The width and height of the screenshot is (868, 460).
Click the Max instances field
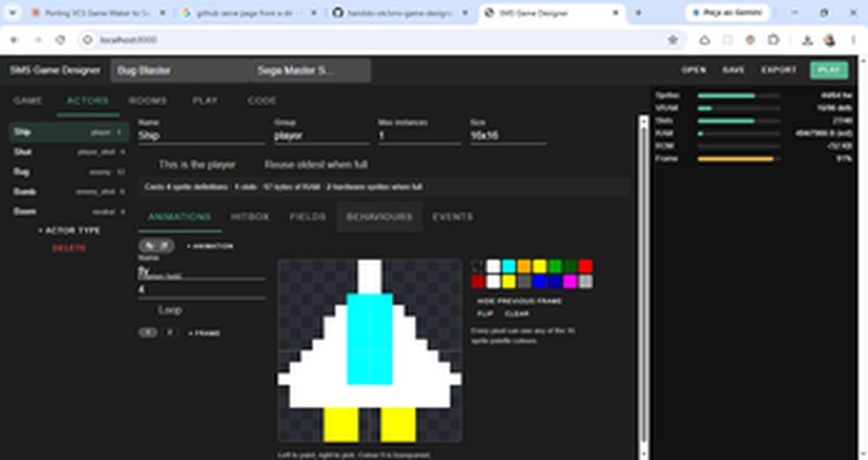click(x=420, y=135)
